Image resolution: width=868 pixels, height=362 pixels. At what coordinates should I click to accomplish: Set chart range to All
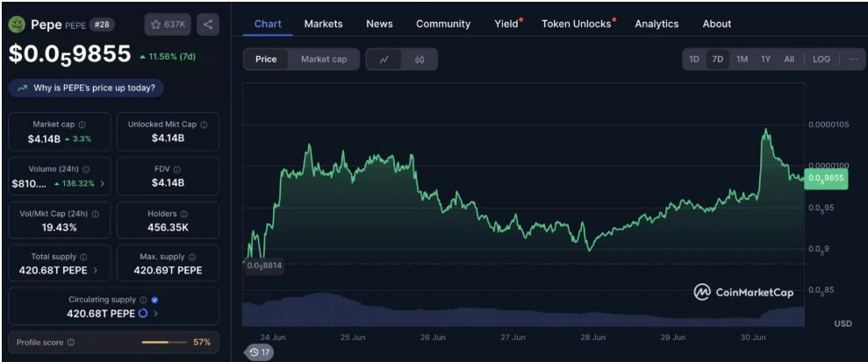(x=789, y=59)
